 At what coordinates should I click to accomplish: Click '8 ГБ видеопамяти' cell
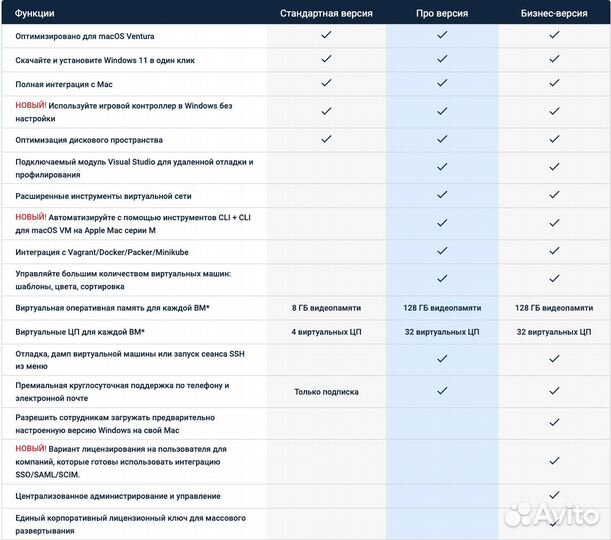[326, 308]
